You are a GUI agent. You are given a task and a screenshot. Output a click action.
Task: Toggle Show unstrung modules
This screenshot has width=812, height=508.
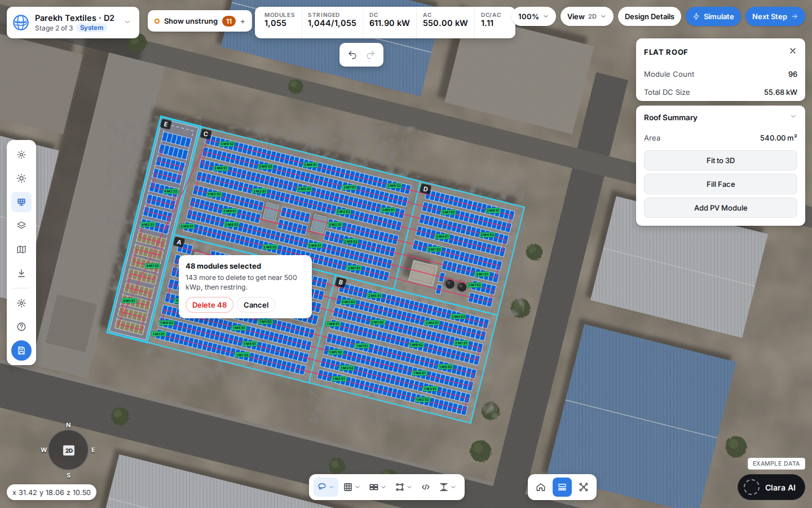click(191, 21)
